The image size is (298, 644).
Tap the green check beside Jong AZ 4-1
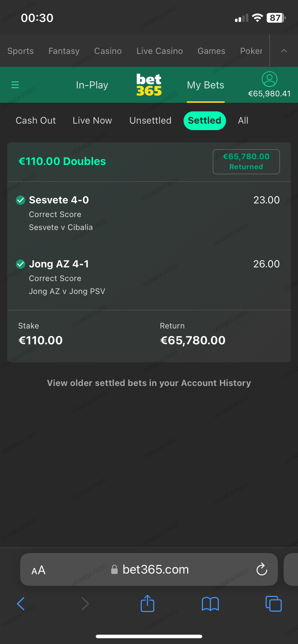21,264
